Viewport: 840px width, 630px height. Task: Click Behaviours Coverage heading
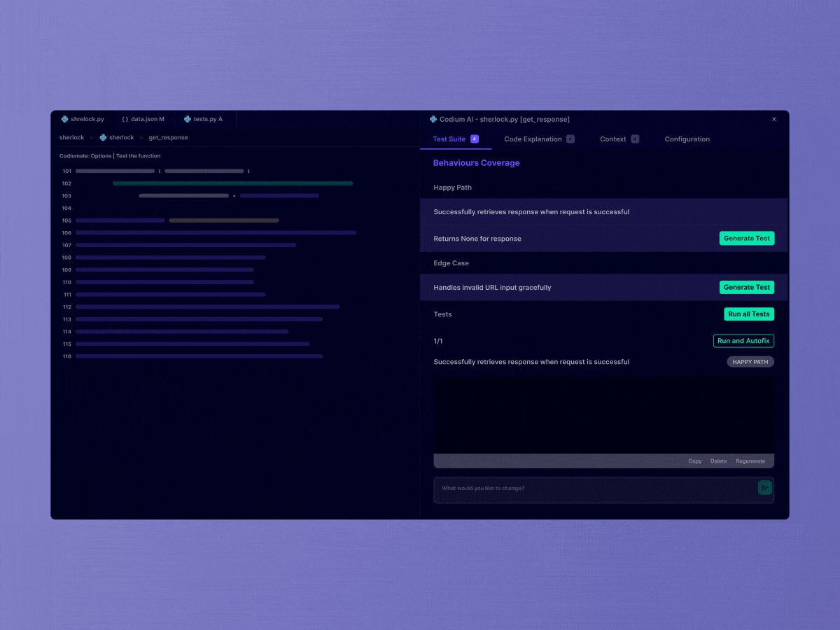[x=476, y=163]
